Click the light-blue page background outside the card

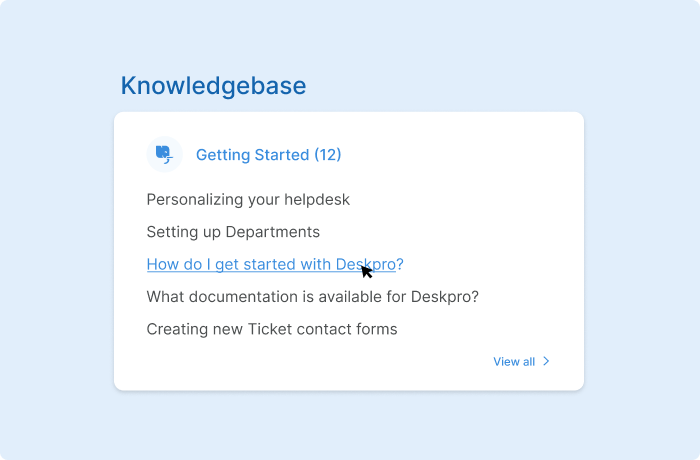[640, 230]
